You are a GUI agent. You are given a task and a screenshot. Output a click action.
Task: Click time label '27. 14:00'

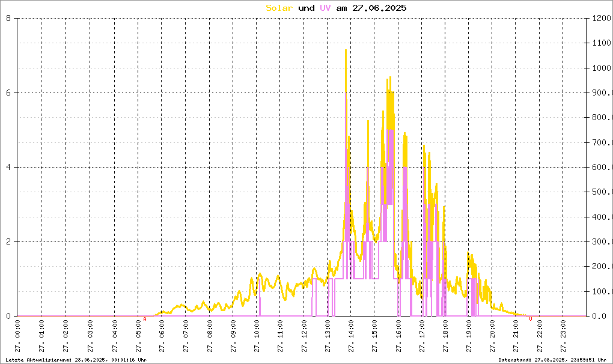click(351, 336)
